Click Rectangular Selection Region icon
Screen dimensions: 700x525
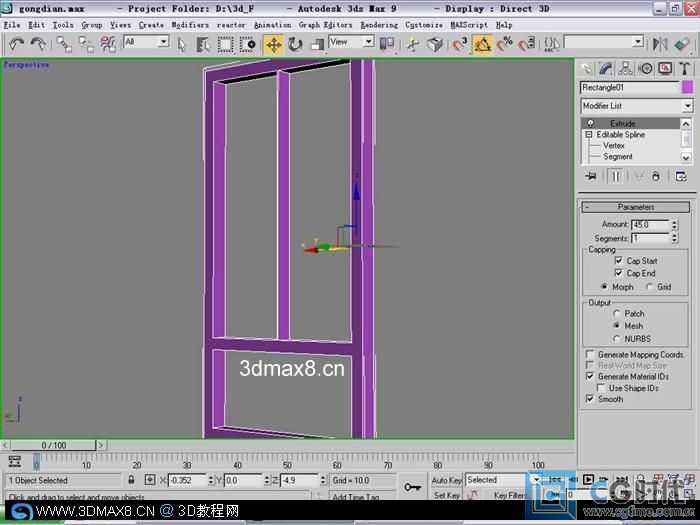[225, 44]
